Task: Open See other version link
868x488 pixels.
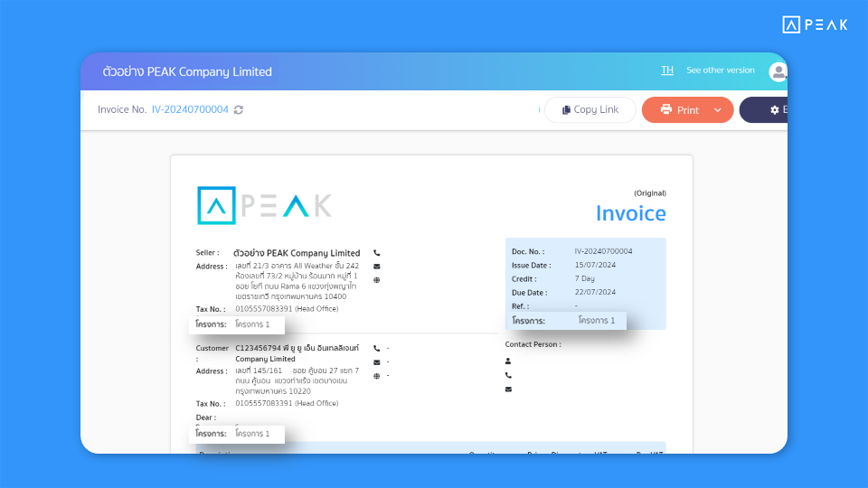Action: tap(721, 70)
